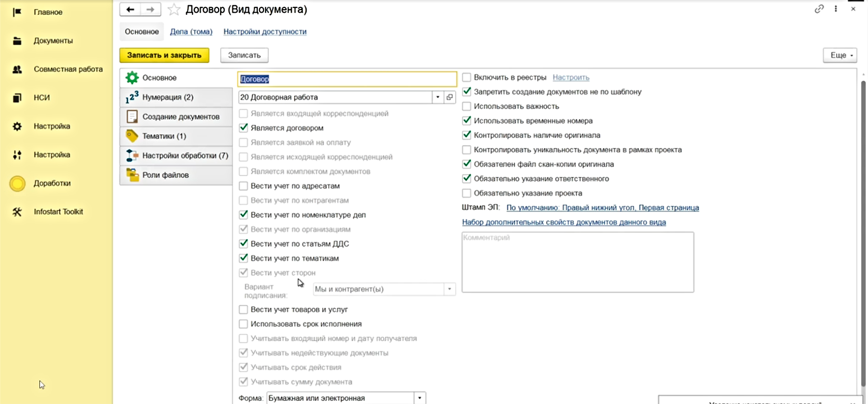Copy link using the chain icon
Image resolution: width=868 pixels, height=404 pixels.
[819, 9]
